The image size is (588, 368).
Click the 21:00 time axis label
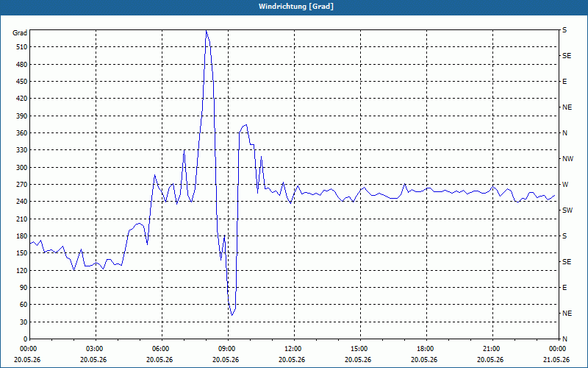pos(492,349)
